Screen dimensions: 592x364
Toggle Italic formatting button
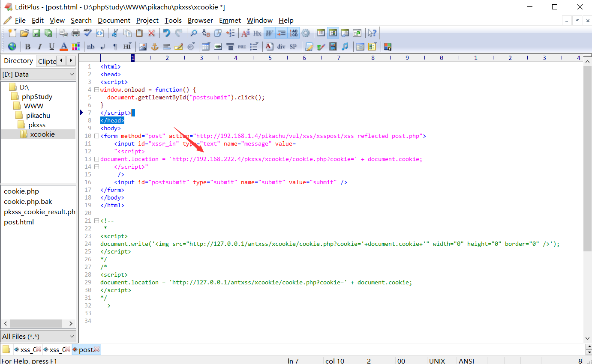40,46
